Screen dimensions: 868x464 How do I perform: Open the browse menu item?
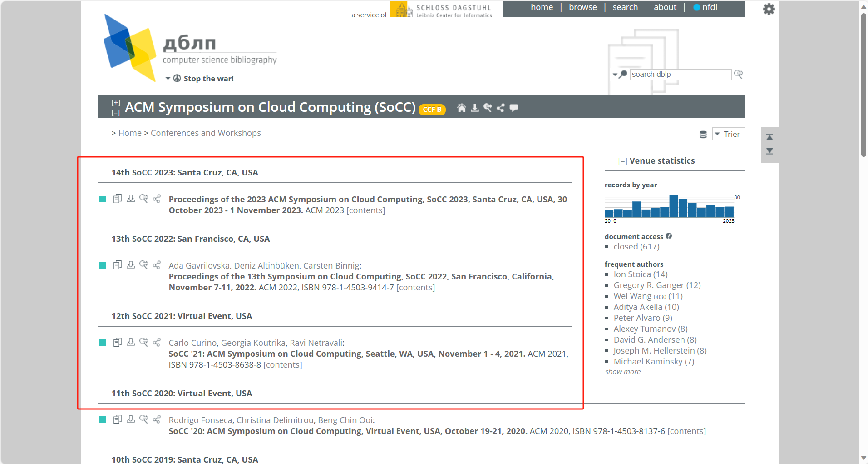tap(583, 7)
